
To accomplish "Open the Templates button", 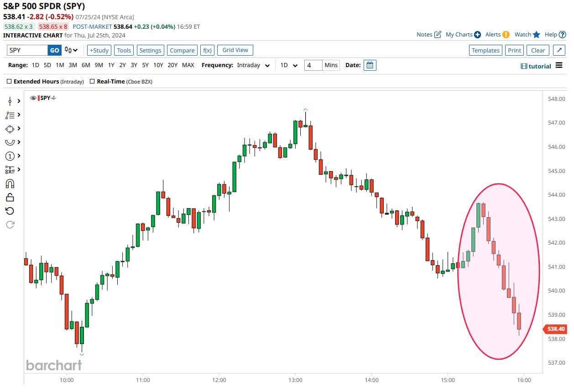I will tap(485, 51).
